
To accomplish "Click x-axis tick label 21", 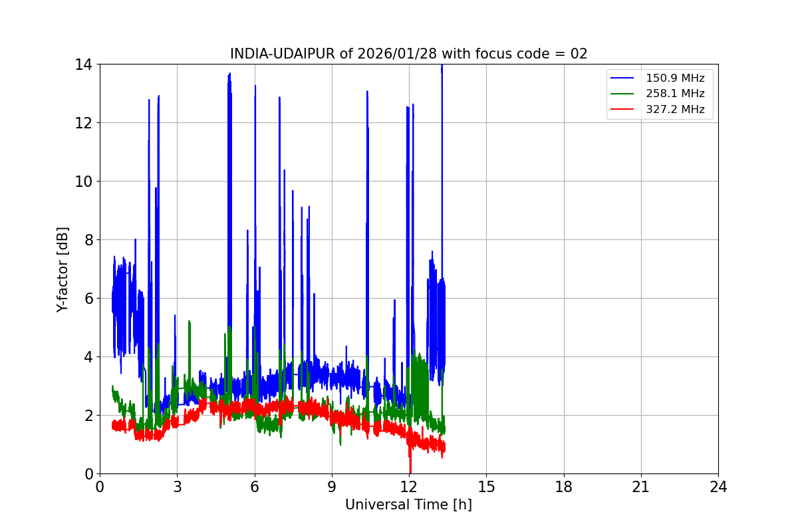I will tap(641, 487).
